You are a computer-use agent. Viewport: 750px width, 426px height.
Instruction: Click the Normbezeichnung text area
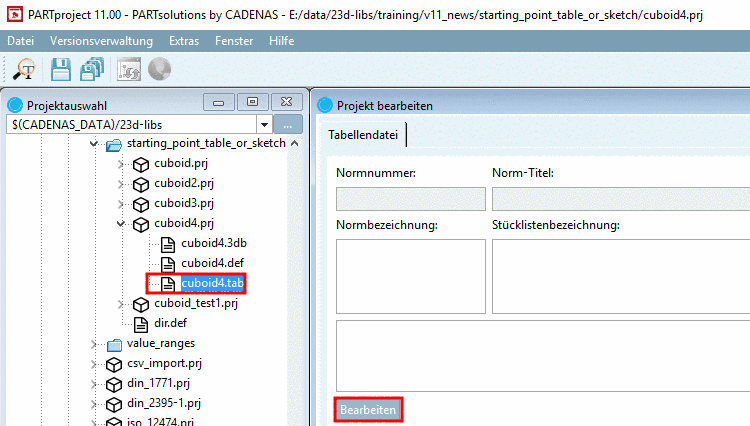point(411,276)
